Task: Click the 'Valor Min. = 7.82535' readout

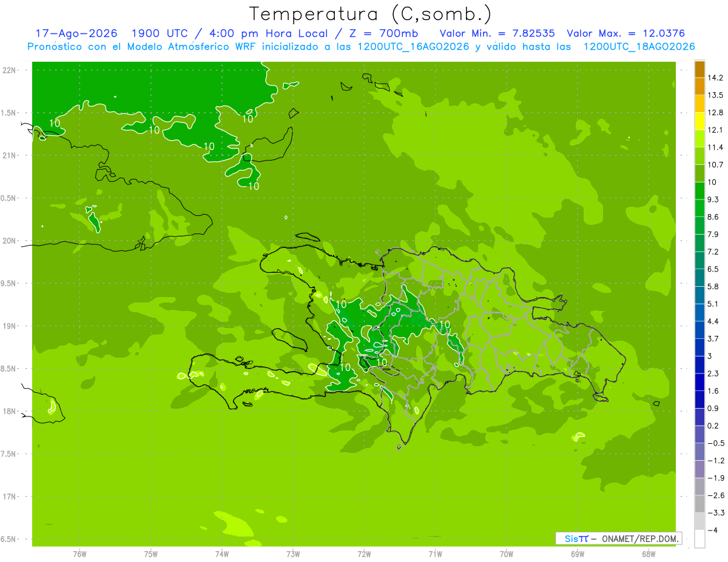Action: [497, 33]
